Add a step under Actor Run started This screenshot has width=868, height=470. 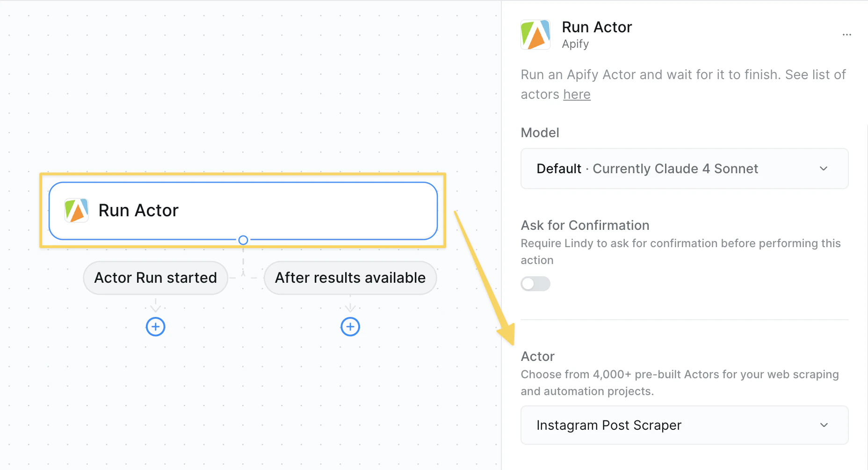(x=156, y=327)
